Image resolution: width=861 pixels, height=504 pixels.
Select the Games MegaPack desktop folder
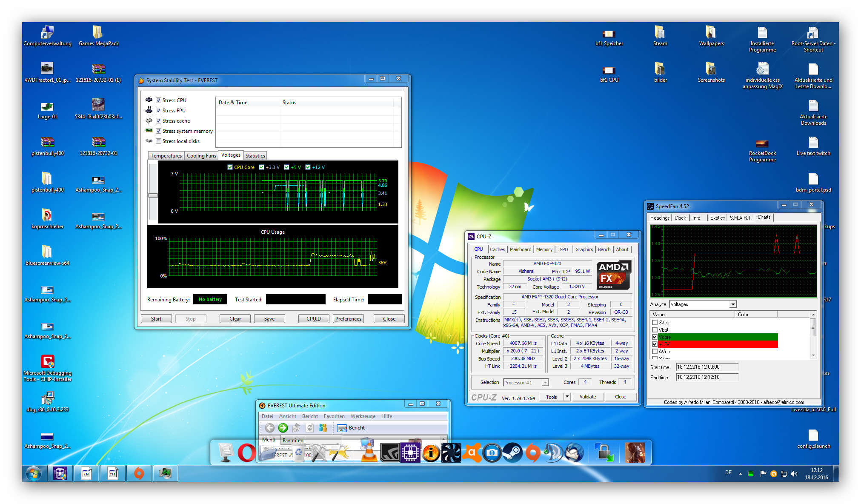pyautogui.click(x=98, y=36)
